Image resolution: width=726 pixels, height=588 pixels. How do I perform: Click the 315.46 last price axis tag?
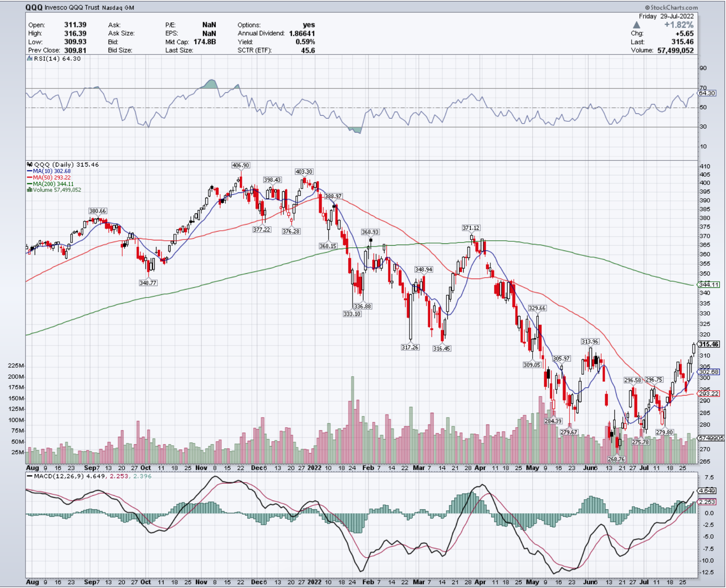pyautogui.click(x=708, y=344)
